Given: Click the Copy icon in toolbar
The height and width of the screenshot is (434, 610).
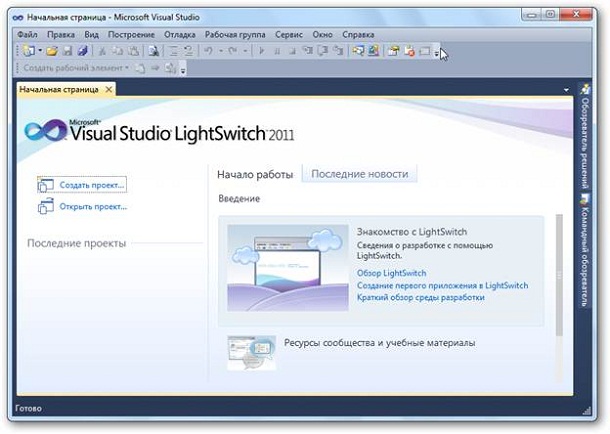Looking at the screenshot, I should pos(117,51).
